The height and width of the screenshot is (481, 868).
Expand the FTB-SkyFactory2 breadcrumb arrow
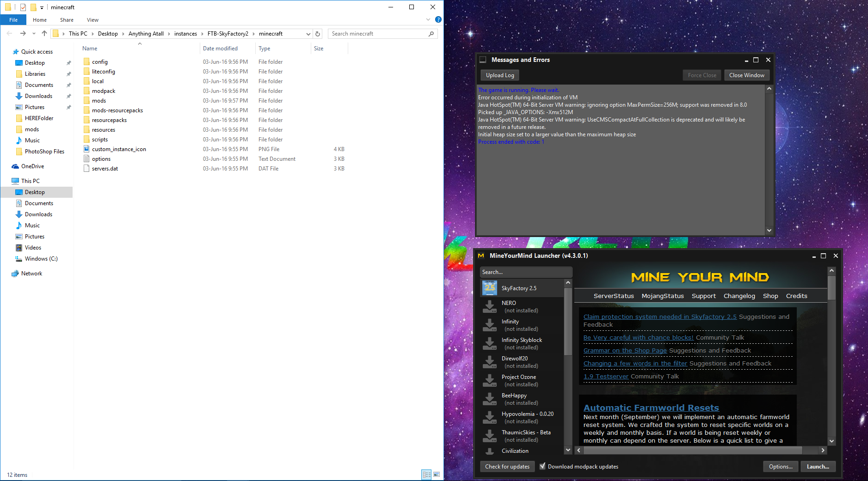point(253,34)
